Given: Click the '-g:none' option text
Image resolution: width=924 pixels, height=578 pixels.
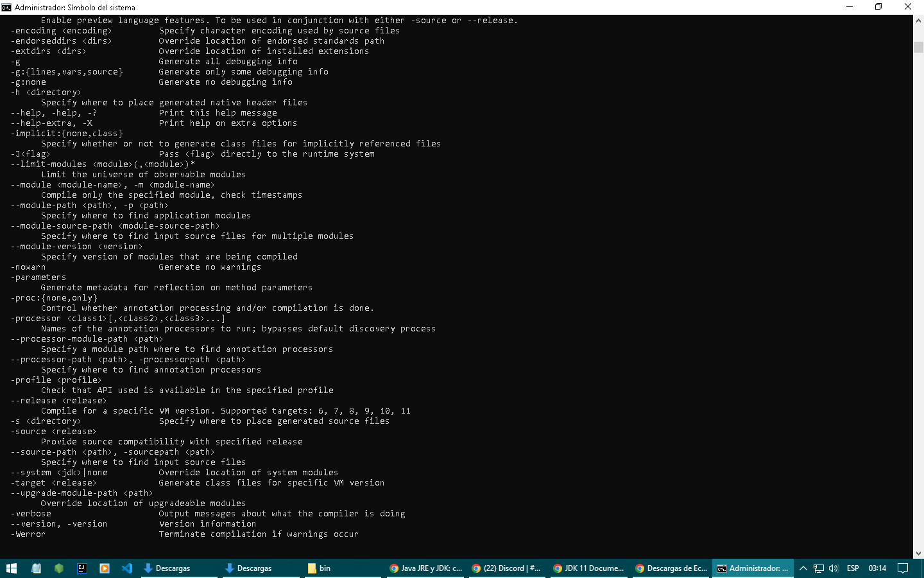Looking at the screenshot, I should point(28,82).
